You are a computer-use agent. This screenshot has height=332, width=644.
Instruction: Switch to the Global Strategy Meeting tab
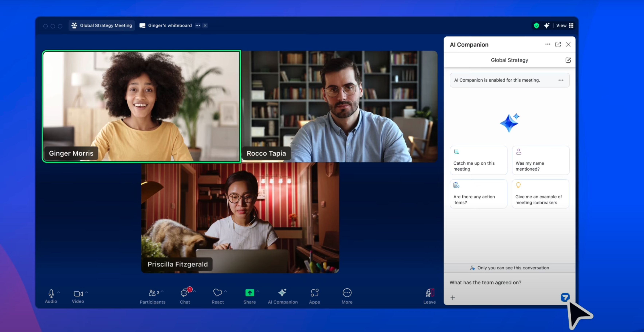point(102,26)
